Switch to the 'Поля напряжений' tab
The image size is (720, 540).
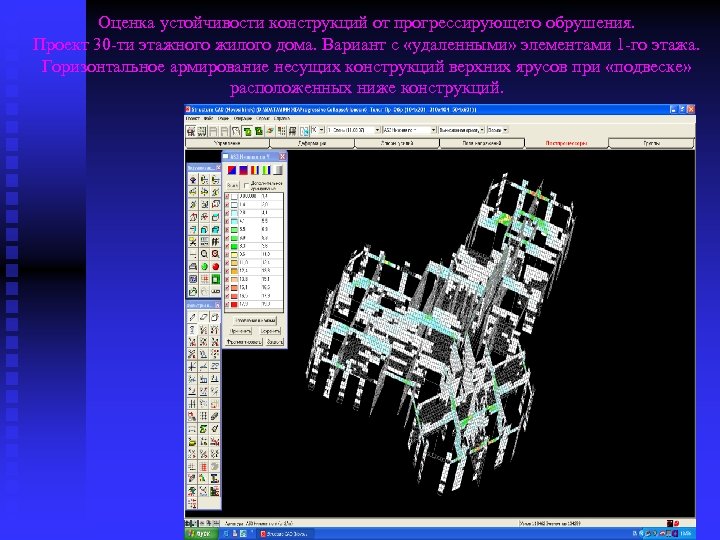click(x=482, y=143)
